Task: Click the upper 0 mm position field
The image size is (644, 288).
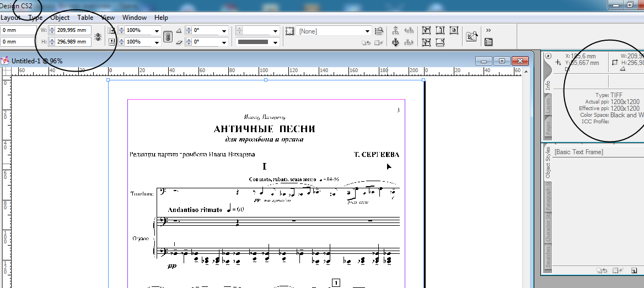Action: pyautogui.click(x=19, y=30)
